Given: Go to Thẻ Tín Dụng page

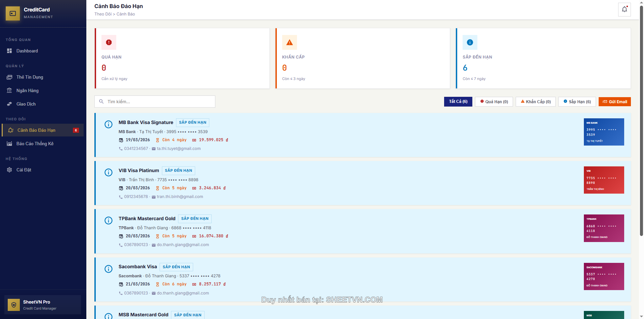Looking at the screenshot, I should click(x=30, y=77).
